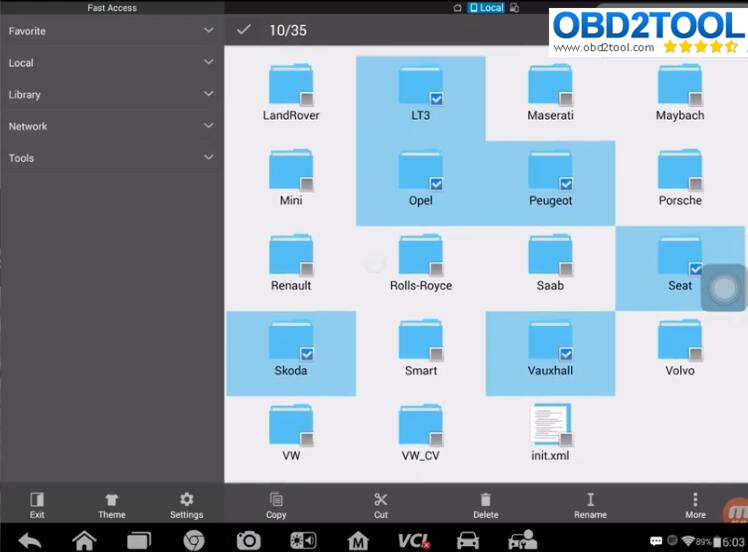The image size is (748, 552).
Task: Expand the Library section
Action: 112,94
